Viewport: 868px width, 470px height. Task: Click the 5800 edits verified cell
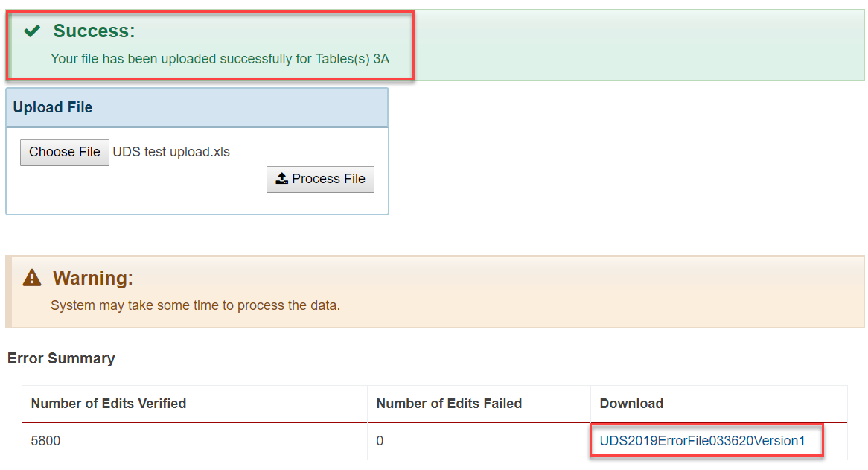(45, 441)
